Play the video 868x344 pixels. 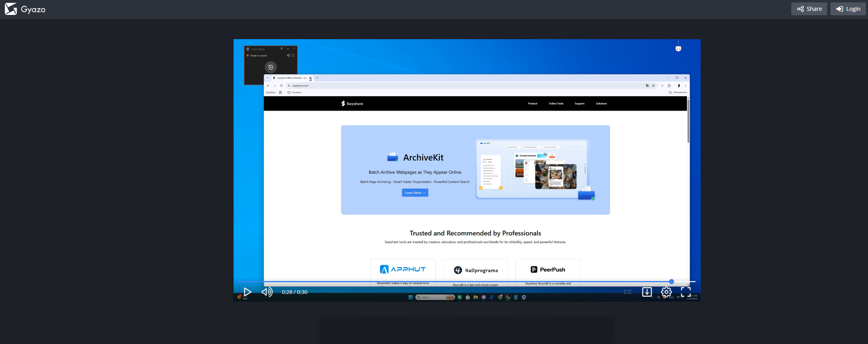pos(247,292)
